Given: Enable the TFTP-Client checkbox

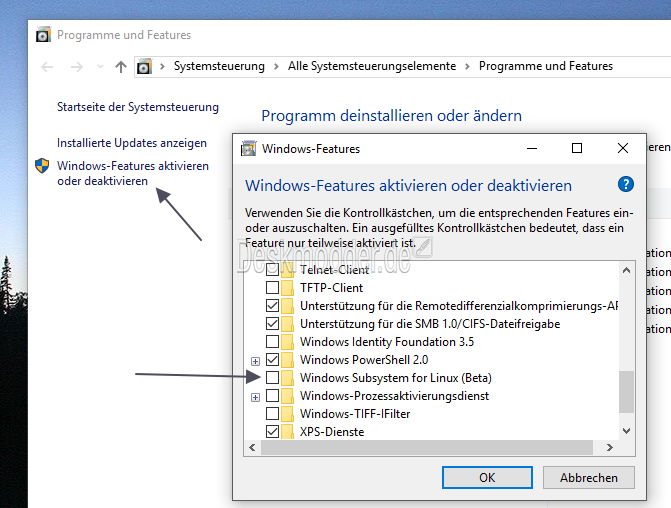Looking at the screenshot, I should click(x=273, y=288).
